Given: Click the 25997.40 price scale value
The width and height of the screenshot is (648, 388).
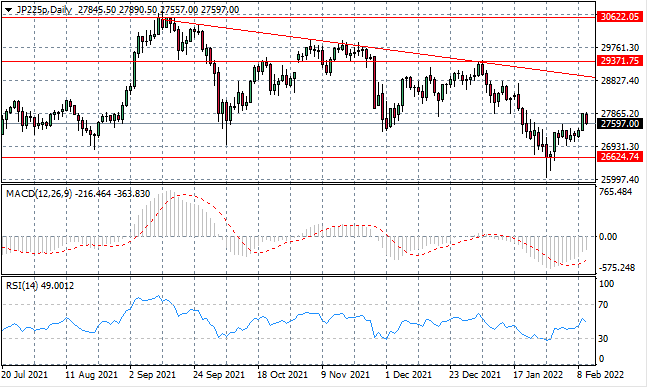Looking at the screenshot, I should [x=620, y=180].
